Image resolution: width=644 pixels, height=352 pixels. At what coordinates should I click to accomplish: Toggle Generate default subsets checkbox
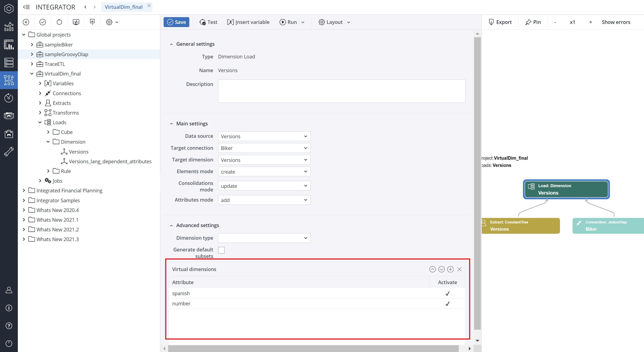[x=221, y=250]
